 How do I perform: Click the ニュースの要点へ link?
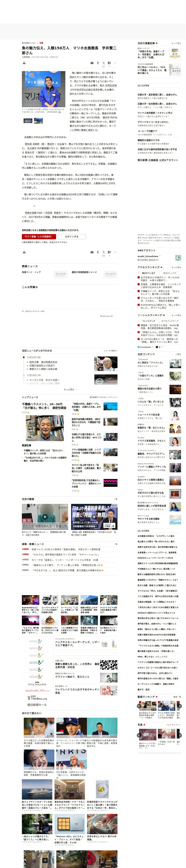[110, 351]
